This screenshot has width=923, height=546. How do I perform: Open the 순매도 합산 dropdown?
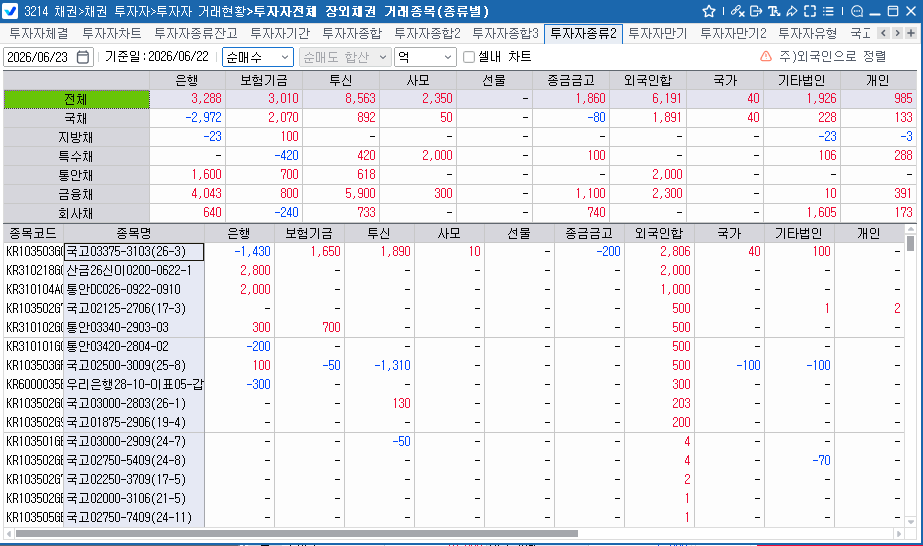click(345, 57)
